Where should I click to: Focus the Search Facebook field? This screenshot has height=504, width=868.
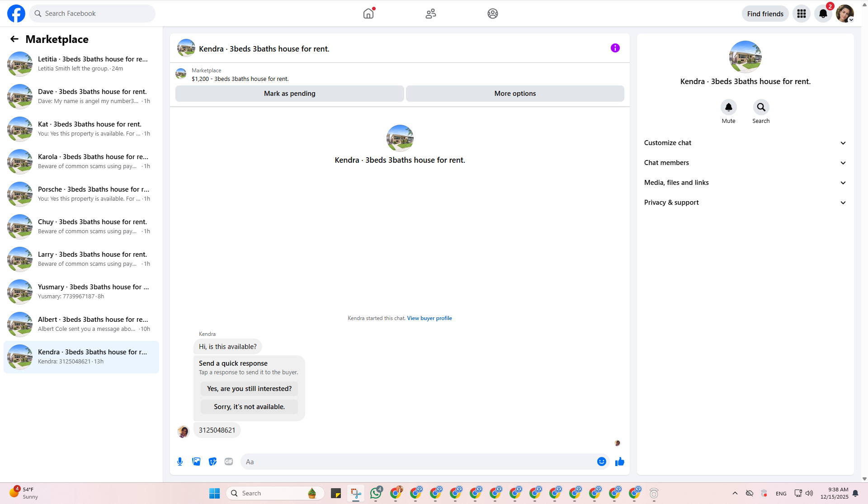pyautogui.click(x=92, y=14)
